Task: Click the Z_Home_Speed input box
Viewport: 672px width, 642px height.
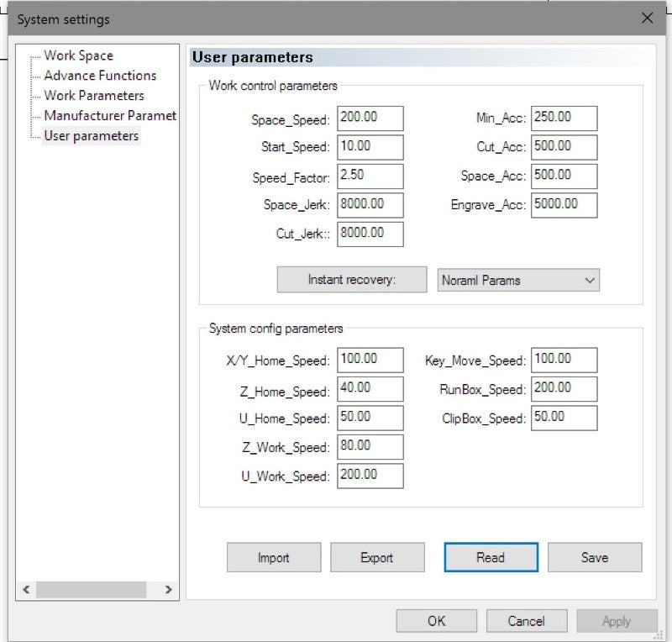Action: (x=370, y=389)
